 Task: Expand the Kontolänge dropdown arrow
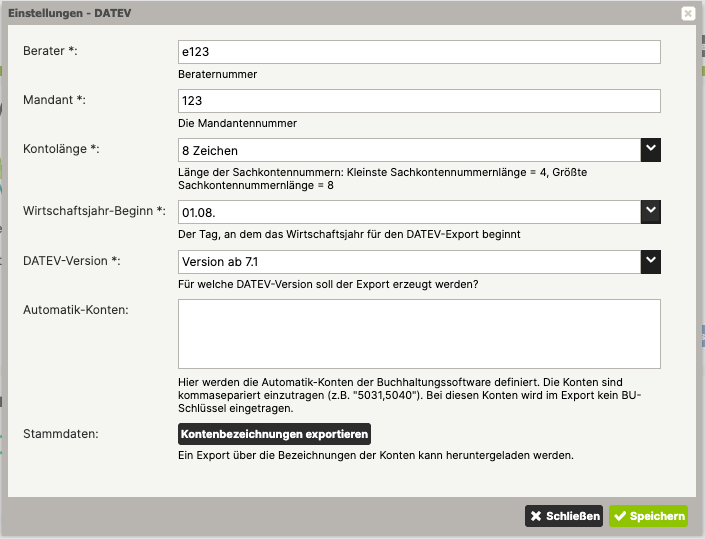(651, 150)
